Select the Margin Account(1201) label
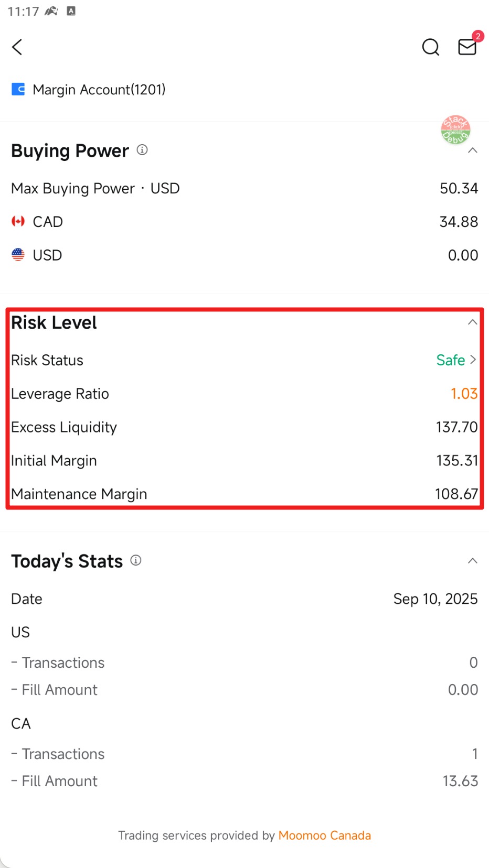The height and width of the screenshot is (868, 489). [99, 90]
